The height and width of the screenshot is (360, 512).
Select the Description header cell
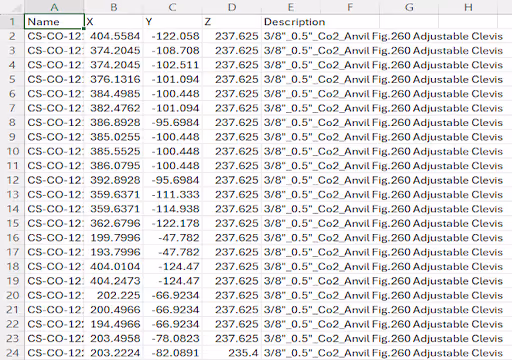[291, 22]
